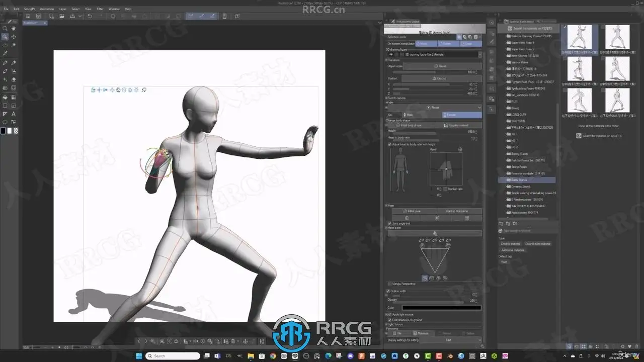Select the Battle Stance folder

(x=528, y=180)
